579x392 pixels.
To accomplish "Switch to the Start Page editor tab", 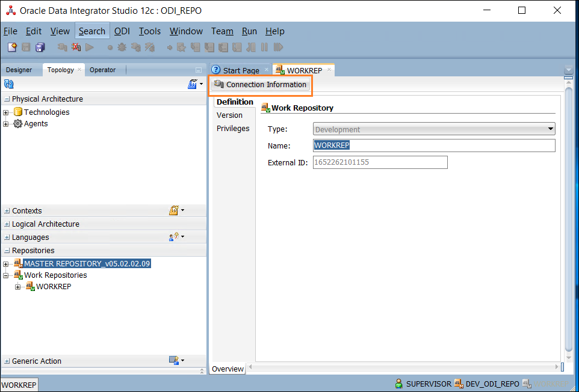I will [241, 70].
